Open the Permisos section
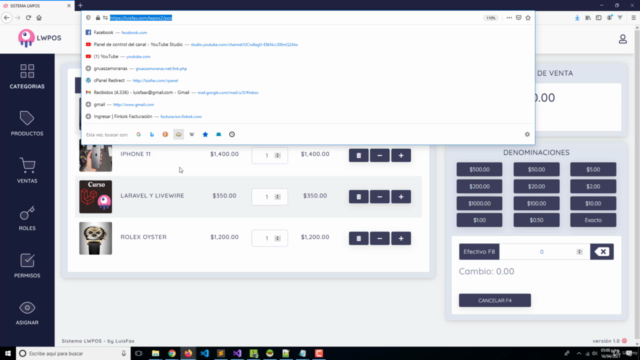 coord(27,266)
